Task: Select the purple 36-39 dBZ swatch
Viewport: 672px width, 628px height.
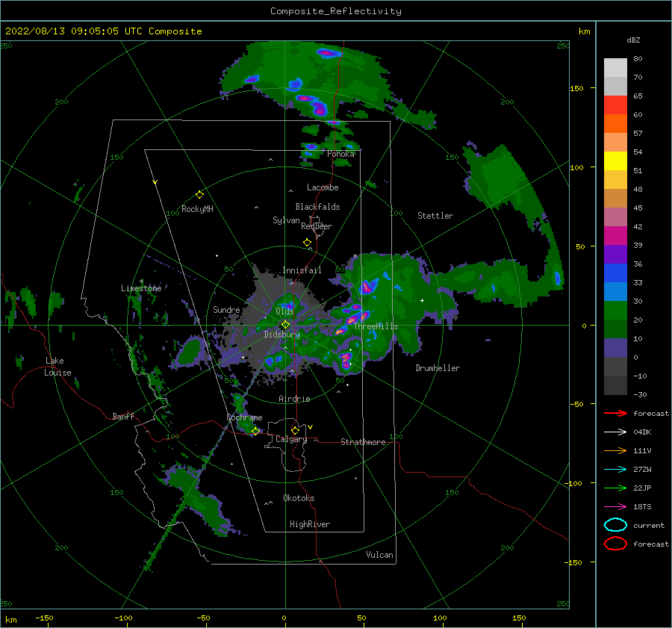Action: pos(615,255)
